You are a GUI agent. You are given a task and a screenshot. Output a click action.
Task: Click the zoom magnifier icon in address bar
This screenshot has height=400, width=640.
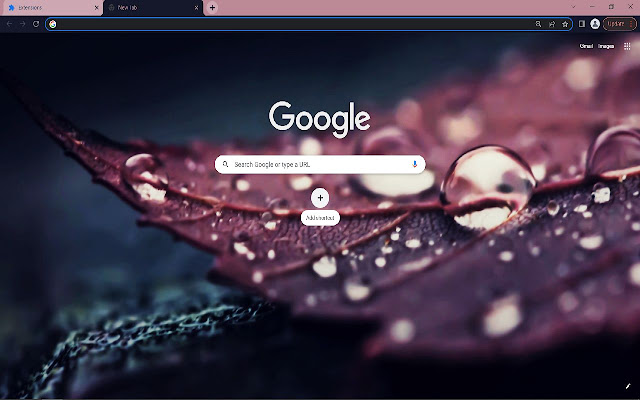click(x=538, y=24)
